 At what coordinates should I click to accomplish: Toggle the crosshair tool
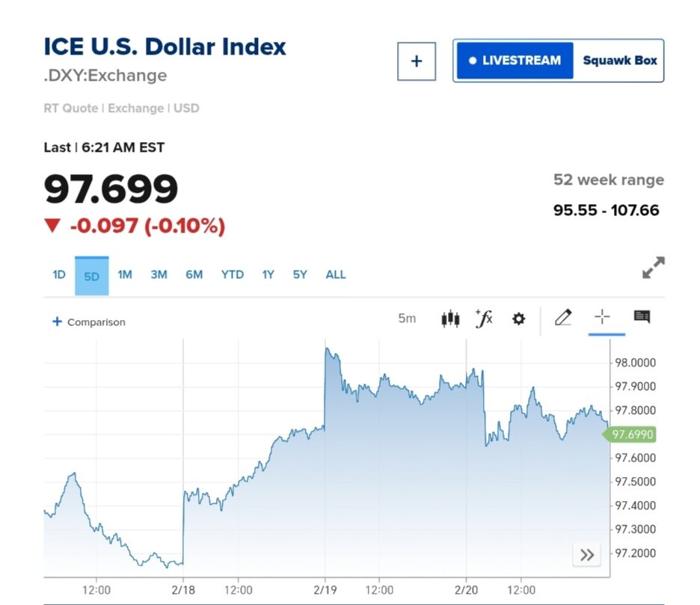point(602,318)
